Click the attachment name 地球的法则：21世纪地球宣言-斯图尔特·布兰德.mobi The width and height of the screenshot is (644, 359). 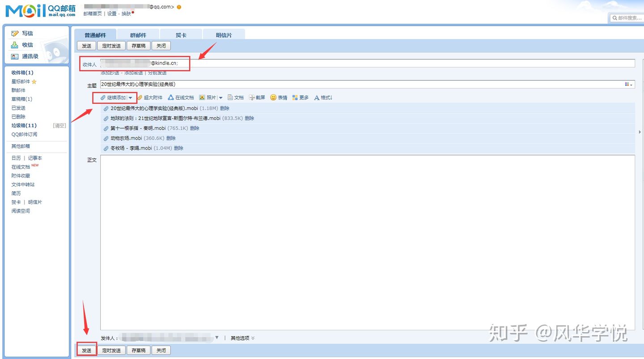(x=165, y=119)
